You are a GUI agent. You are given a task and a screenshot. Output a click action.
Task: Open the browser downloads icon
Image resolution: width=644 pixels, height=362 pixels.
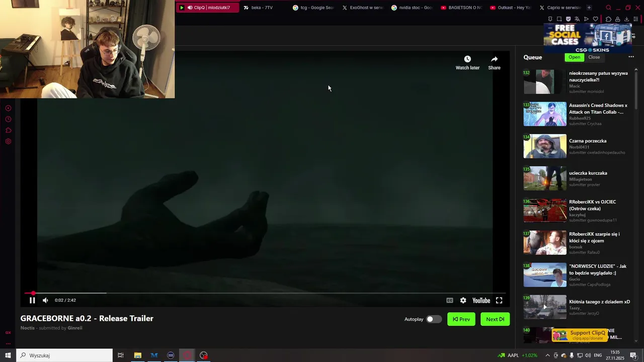click(x=626, y=19)
